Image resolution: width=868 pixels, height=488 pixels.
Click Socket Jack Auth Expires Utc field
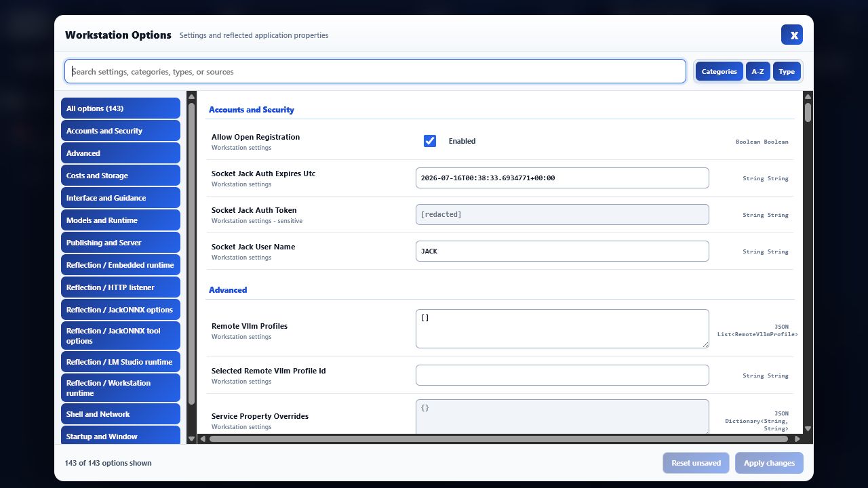click(x=562, y=178)
